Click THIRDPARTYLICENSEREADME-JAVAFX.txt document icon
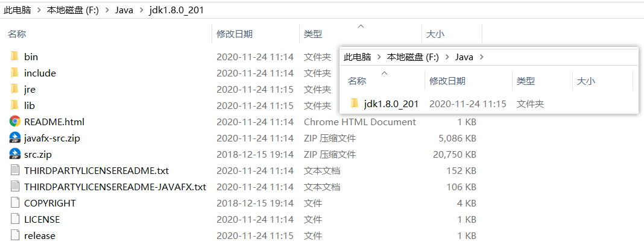The width and height of the screenshot is (644, 245). click(15, 187)
